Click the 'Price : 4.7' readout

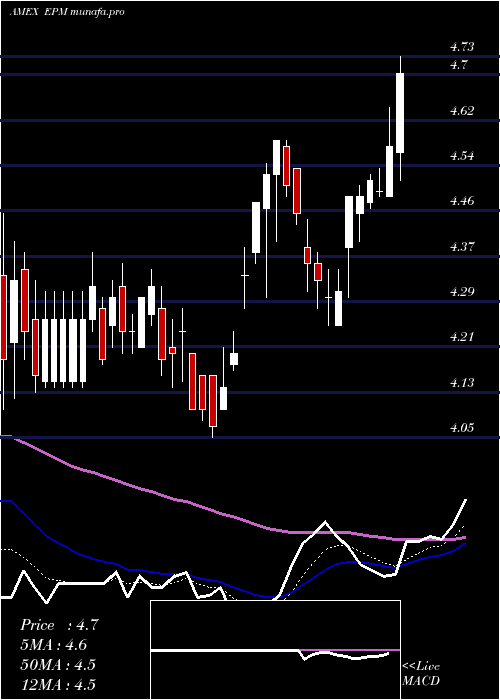[x=59, y=625]
